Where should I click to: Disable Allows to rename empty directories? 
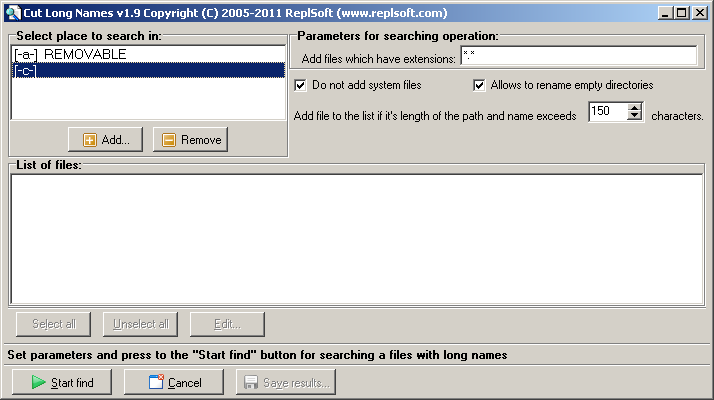click(479, 86)
